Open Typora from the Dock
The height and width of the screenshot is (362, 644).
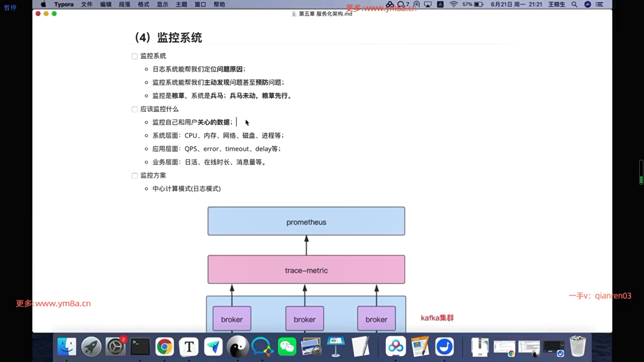[x=189, y=347]
